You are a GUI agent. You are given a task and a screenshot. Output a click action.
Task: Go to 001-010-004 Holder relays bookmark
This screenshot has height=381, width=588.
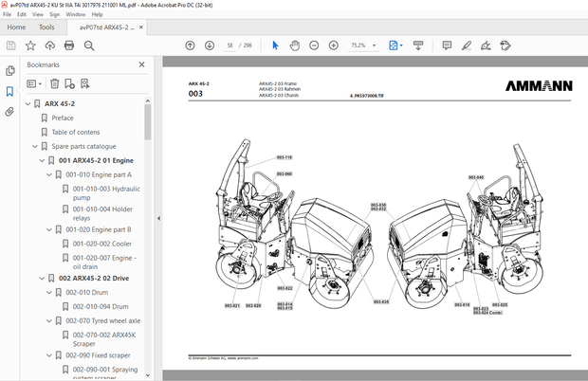pos(102,213)
